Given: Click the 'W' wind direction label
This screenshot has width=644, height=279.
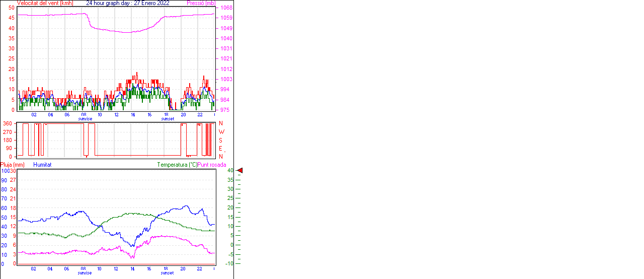Looking at the screenshot, I should (221, 132).
